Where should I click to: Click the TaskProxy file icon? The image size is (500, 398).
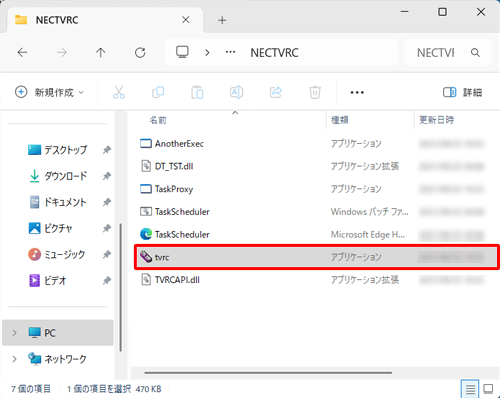[146, 189]
